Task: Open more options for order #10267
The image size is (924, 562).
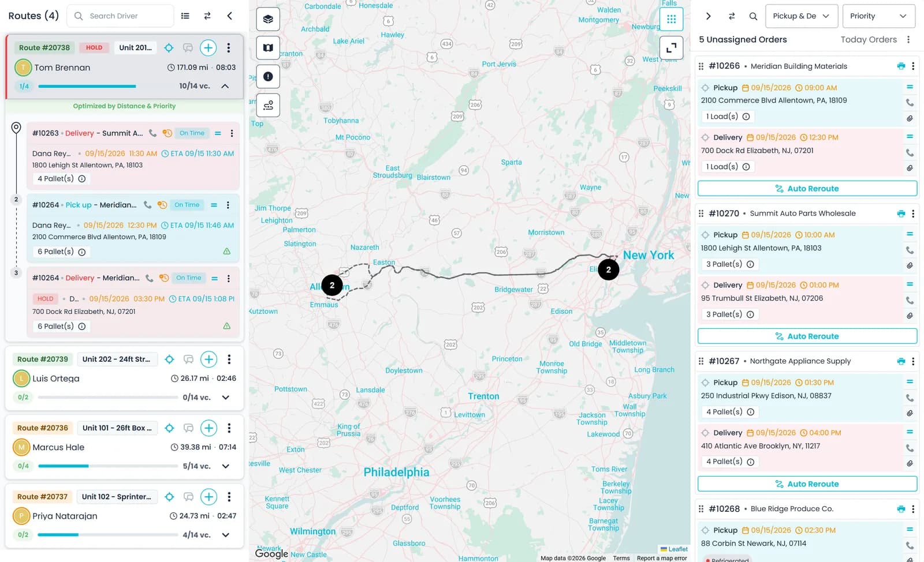Action: click(x=913, y=362)
